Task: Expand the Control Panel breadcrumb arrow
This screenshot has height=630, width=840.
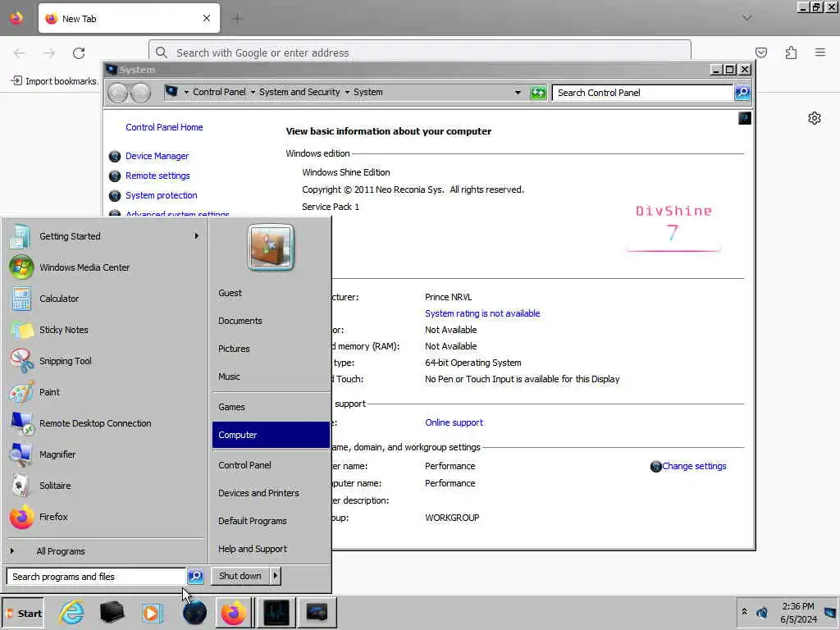Action: (253, 92)
